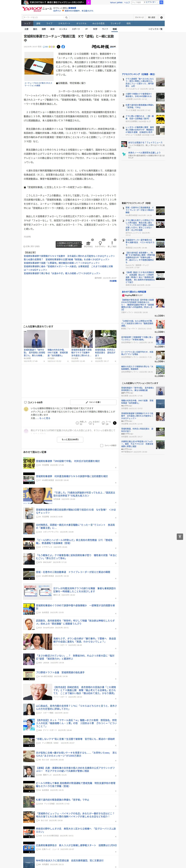Screen dimensions: 186x868
Task: Open the settings gear icon in header
Action: (x=161, y=18)
